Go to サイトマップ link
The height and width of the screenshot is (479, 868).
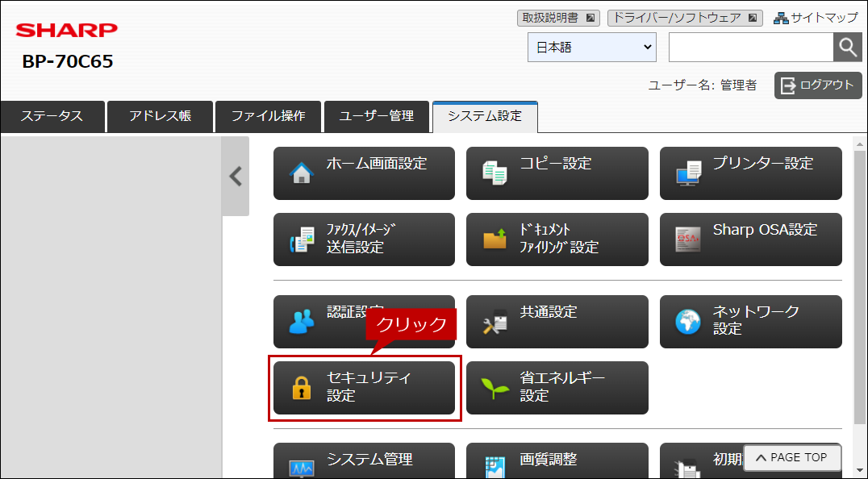[816, 19]
